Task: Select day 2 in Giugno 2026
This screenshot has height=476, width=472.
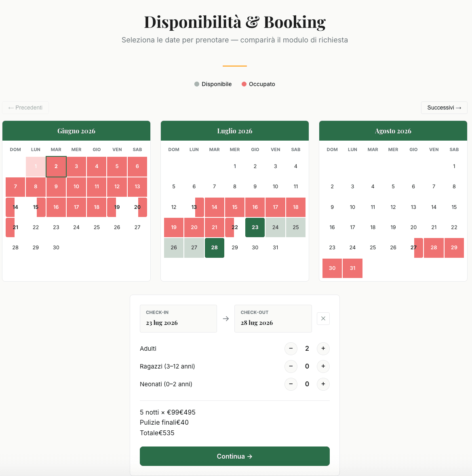Action: pyautogui.click(x=56, y=166)
